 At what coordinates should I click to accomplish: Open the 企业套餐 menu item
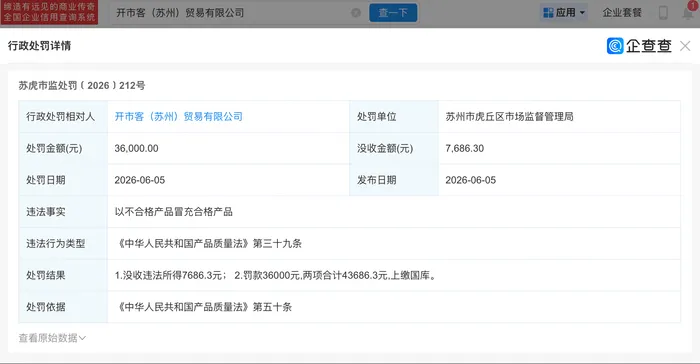622,13
